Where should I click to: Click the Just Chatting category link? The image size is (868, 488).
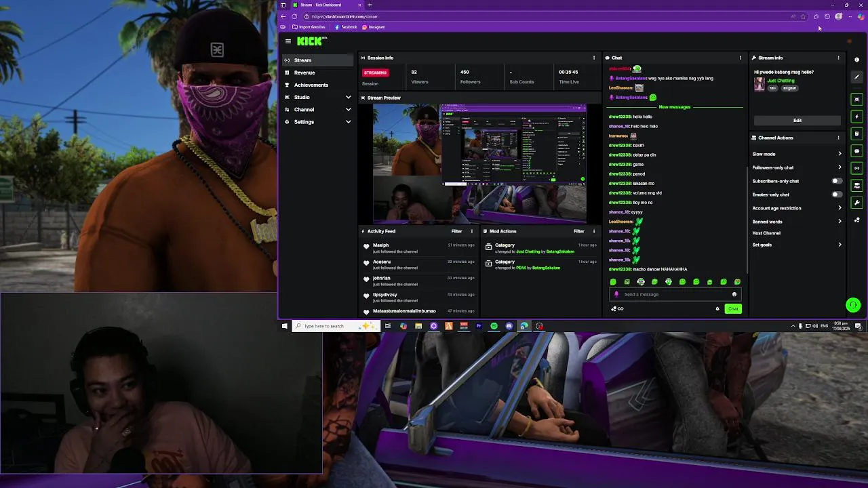(781, 81)
